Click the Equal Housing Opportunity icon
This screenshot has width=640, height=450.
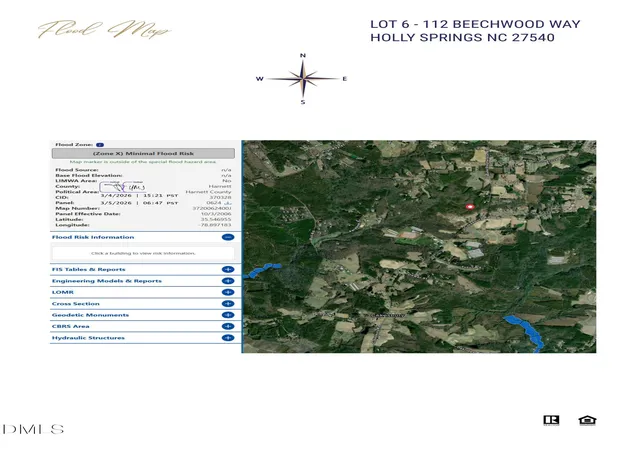tap(587, 420)
